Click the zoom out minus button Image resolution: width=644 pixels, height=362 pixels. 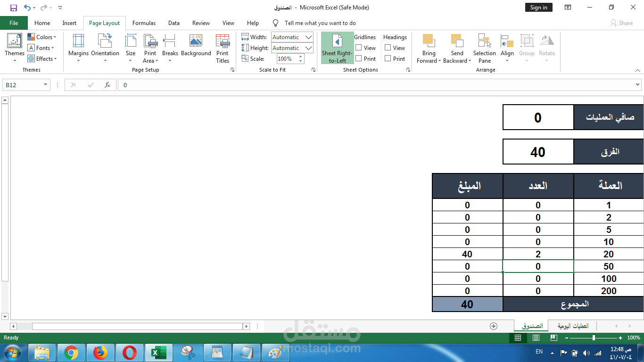click(x=566, y=338)
